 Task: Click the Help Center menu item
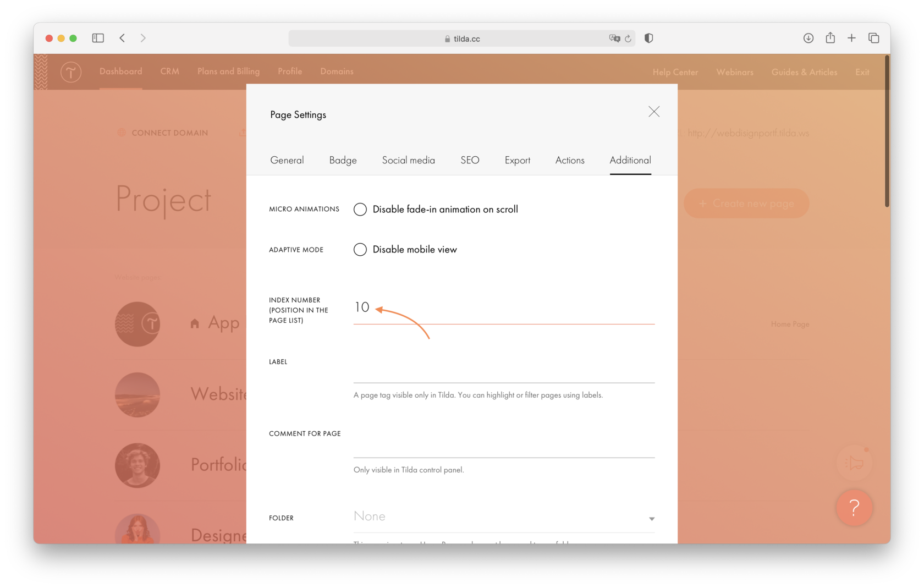(675, 72)
